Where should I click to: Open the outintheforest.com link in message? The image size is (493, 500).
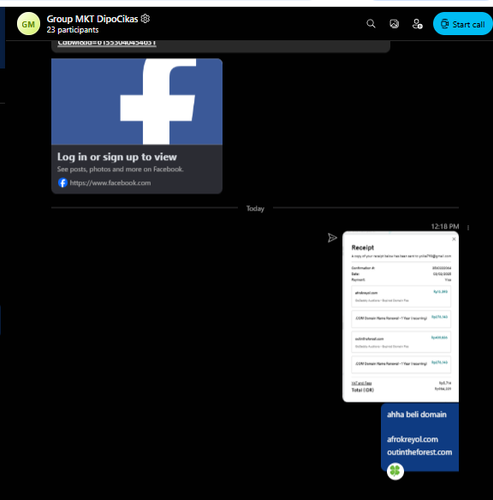coord(419,452)
